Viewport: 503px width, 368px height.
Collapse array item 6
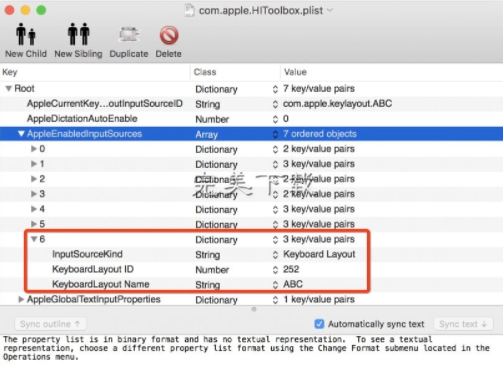[34, 239]
